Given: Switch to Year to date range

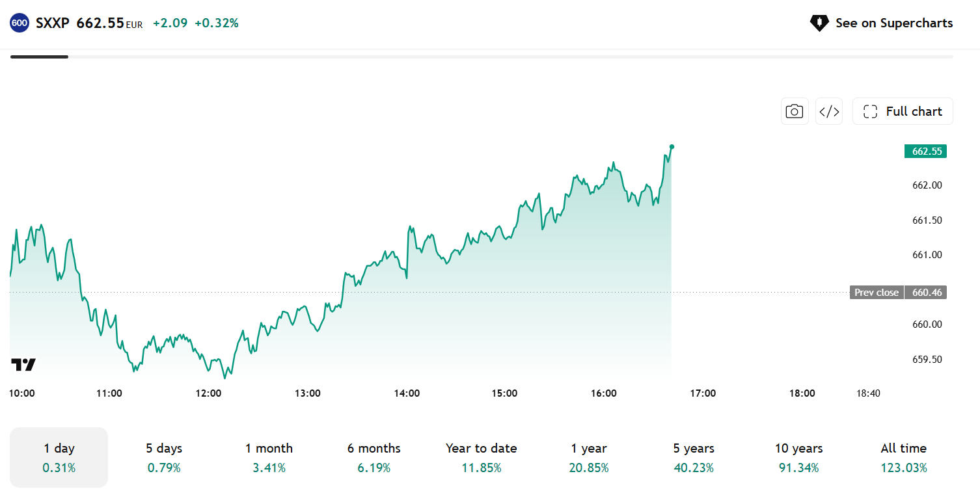Looking at the screenshot, I should click(482, 457).
